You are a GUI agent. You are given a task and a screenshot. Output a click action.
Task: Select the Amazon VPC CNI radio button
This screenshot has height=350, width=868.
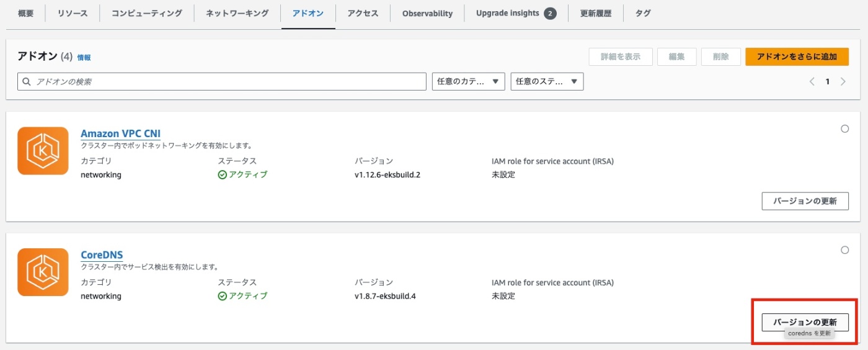point(844,128)
